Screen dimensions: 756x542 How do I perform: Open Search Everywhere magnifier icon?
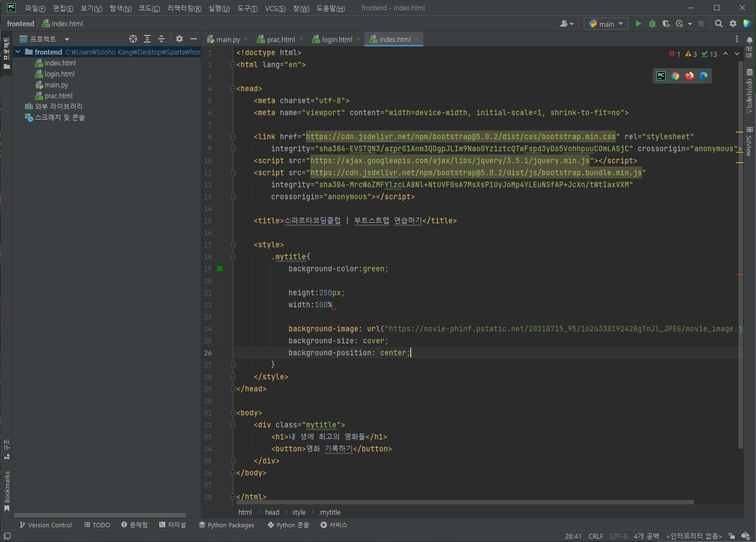(x=719, y=23)
